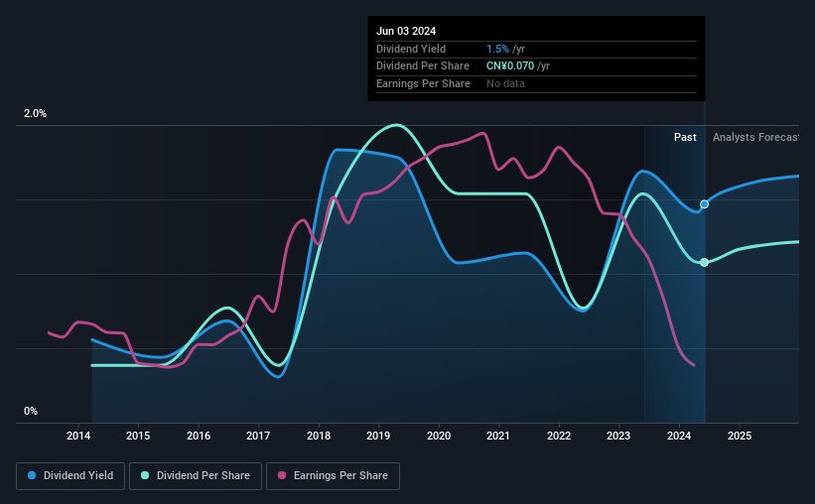Toggle the Earnings Per Share legend series
815x504 pixels.
pyautogui.click(x=333, y=476)
